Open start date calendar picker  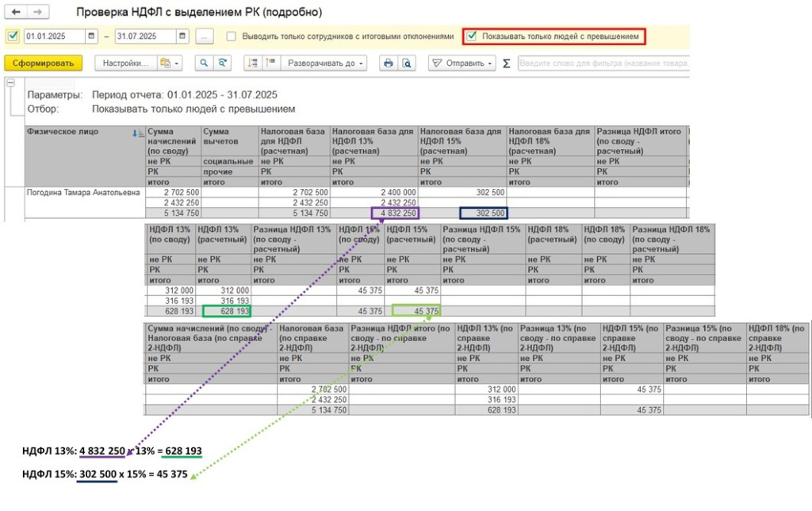point(91,36)
